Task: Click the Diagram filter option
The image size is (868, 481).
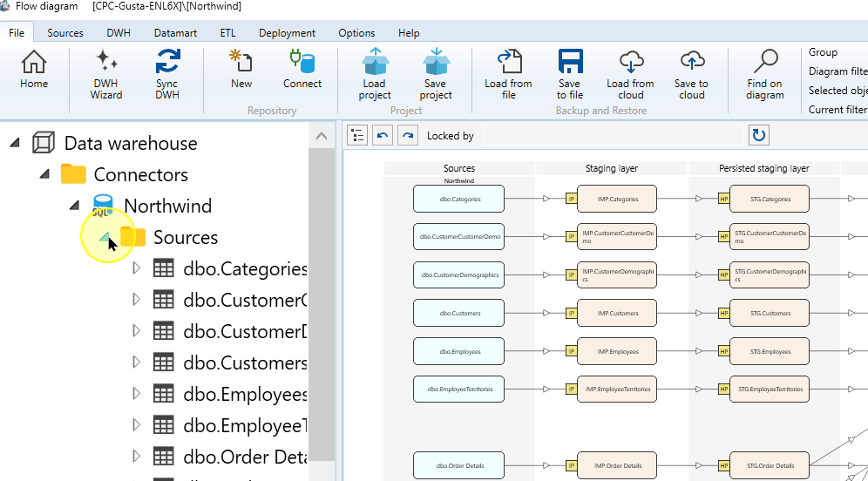Action: [x=837, y=71]
